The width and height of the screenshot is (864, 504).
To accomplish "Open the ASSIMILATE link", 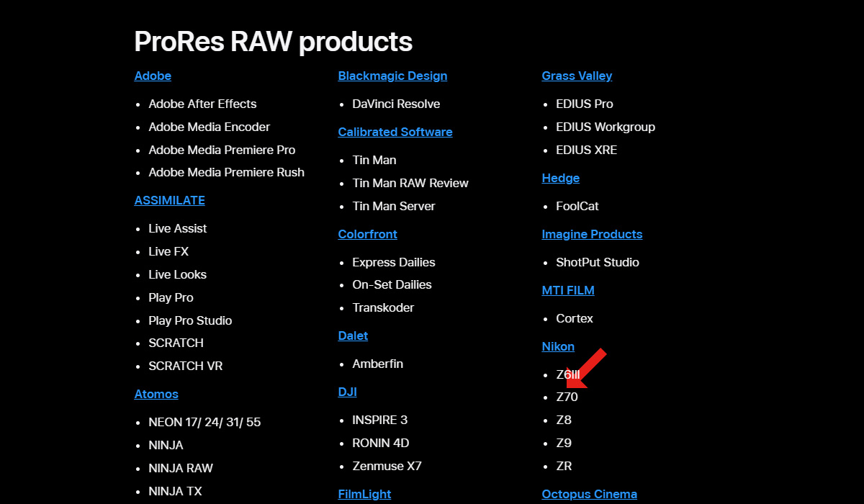I will pyautogui.click(x=169, y=200).
